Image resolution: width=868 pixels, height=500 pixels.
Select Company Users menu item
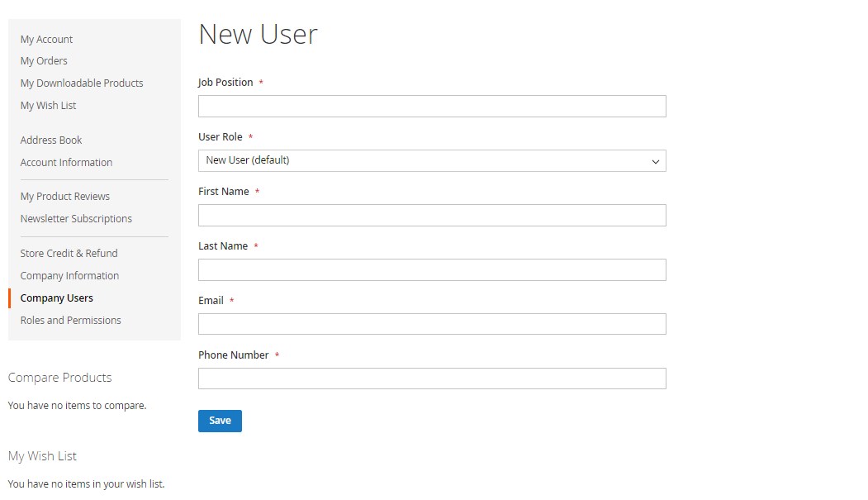pos(57,298)
